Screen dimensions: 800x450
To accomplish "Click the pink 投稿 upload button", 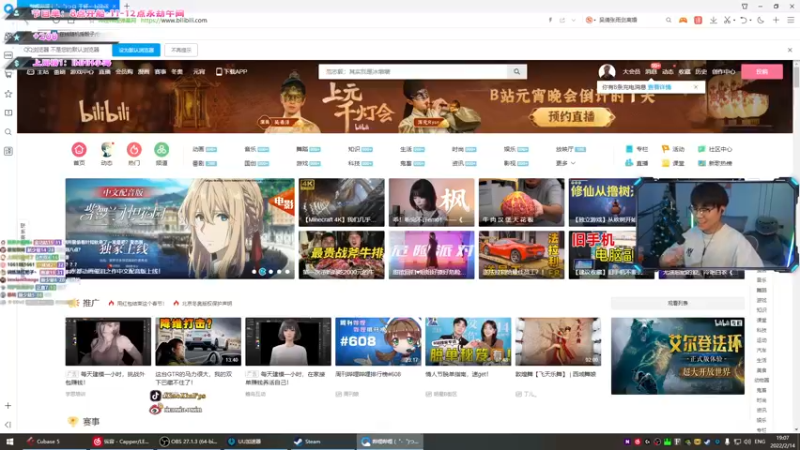I will pos(762,72).
